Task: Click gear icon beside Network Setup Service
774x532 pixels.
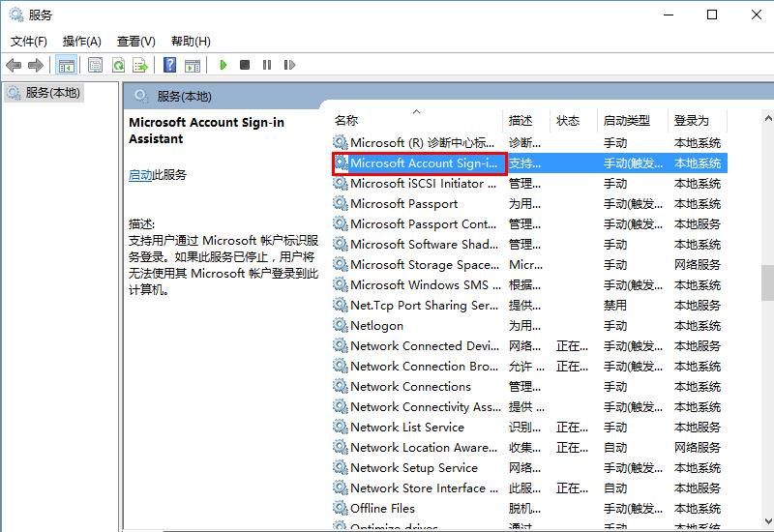Action: point(341,466)
